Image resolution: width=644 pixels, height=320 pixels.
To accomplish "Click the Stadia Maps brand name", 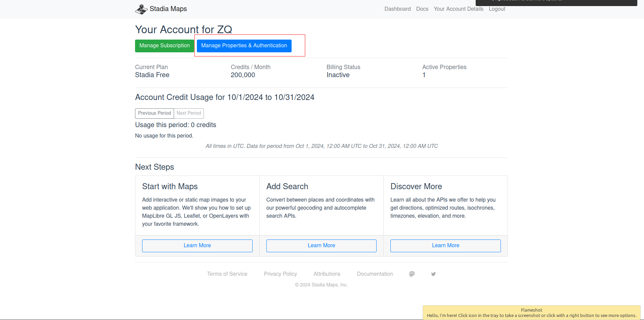I will (168, 9).
